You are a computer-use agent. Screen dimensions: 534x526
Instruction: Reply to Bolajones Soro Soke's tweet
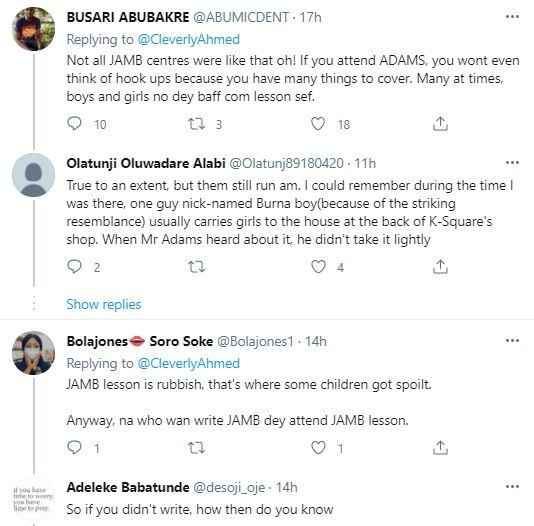[74, 447]
